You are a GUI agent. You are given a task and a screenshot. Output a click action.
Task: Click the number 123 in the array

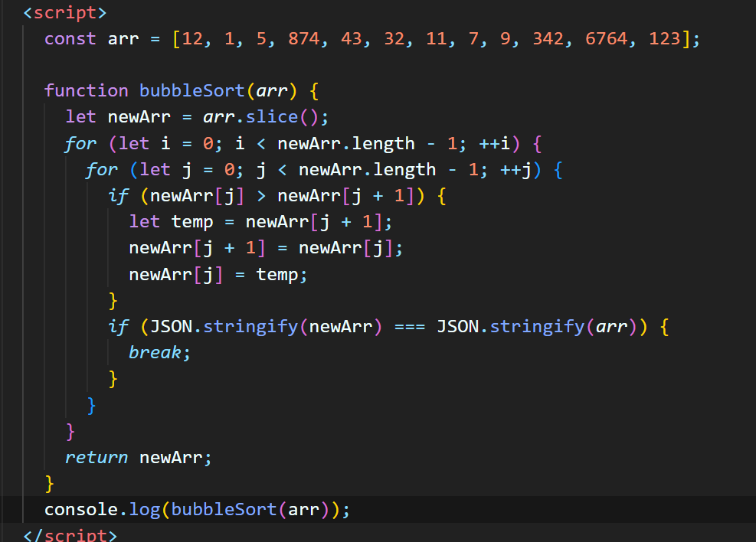coord(664,38)
